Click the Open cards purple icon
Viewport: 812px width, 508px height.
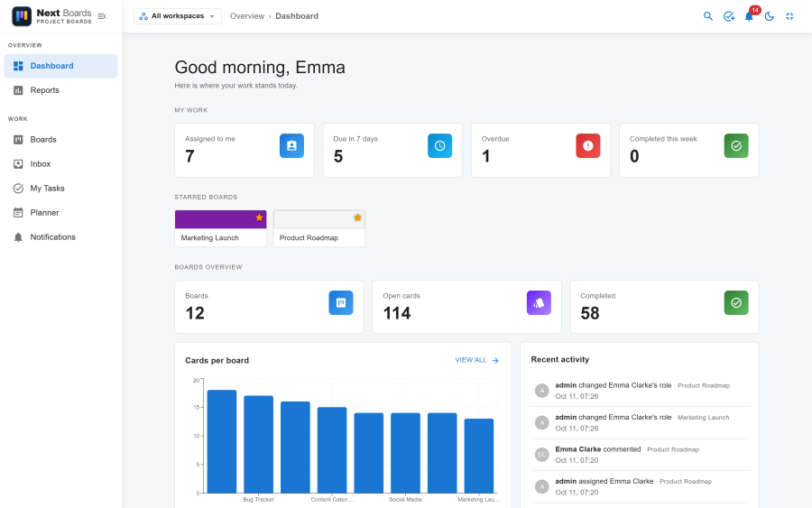[539, 302]
